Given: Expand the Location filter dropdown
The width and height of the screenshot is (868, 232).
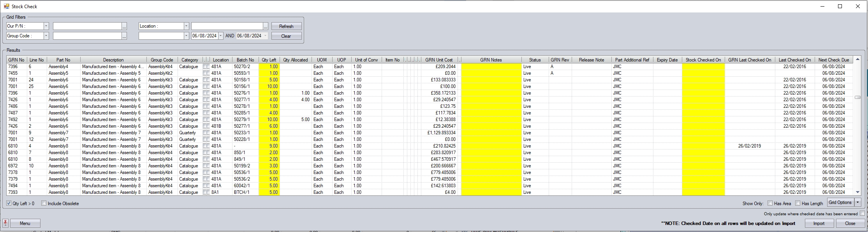Looking at the screenshot, I should click(186, 26).
